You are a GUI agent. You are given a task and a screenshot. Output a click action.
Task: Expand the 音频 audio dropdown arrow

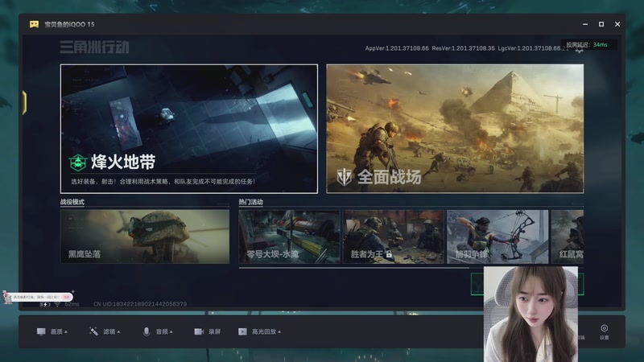[x=171, y=331]
